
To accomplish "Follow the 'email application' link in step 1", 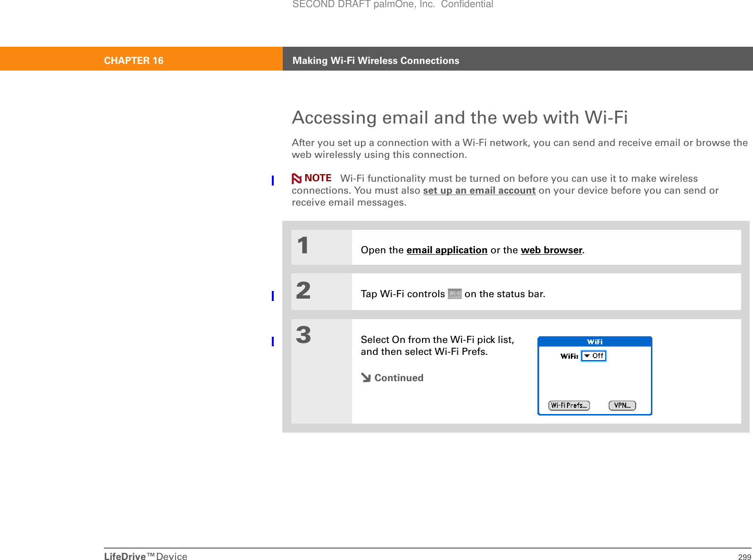I will [x=447, y=250].
